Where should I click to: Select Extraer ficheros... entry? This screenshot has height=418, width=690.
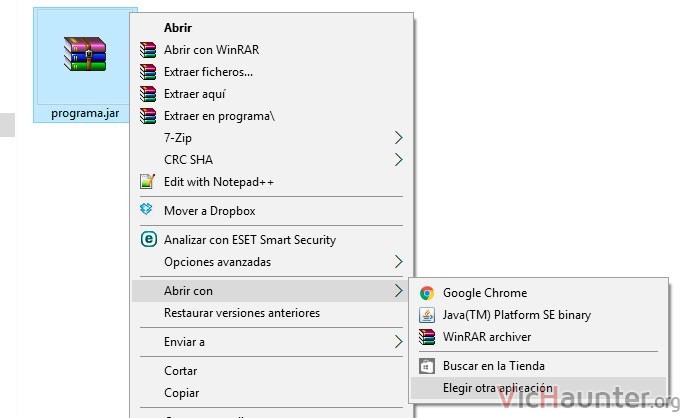coord(272,72)
